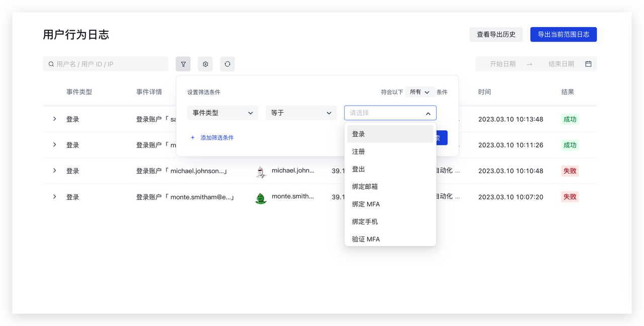Open the 等于 operator dropdown
The height and width of the screenshot is (326, 644).
(301, 113)
